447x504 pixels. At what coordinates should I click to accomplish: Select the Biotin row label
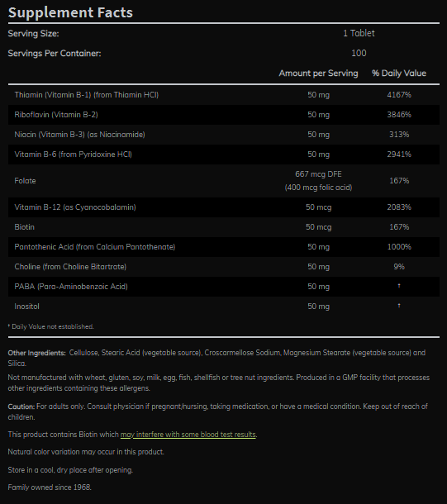coord(25,227)
